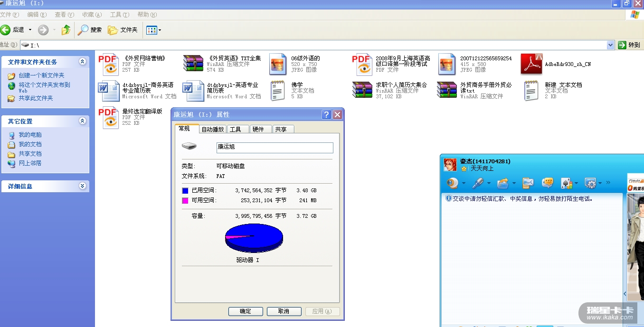Viewport: 644px width, 327px height.
Task: Click the 取消 button
Action: click(284, 311)
